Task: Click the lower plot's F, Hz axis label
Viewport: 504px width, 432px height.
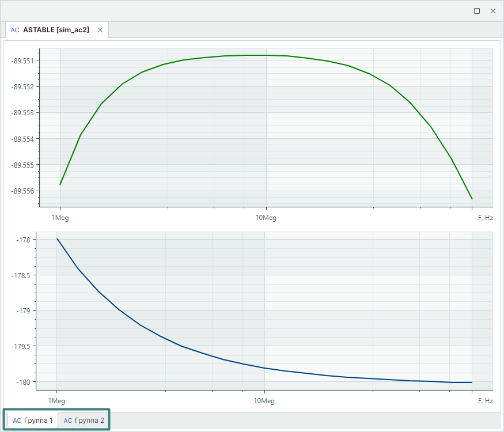Action: click(485, 400)
